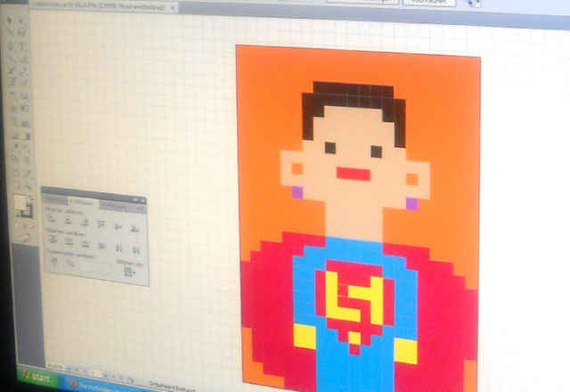Select the Scale tool
Viewport: 570px width, 392px height.
[x=24, y=97]
